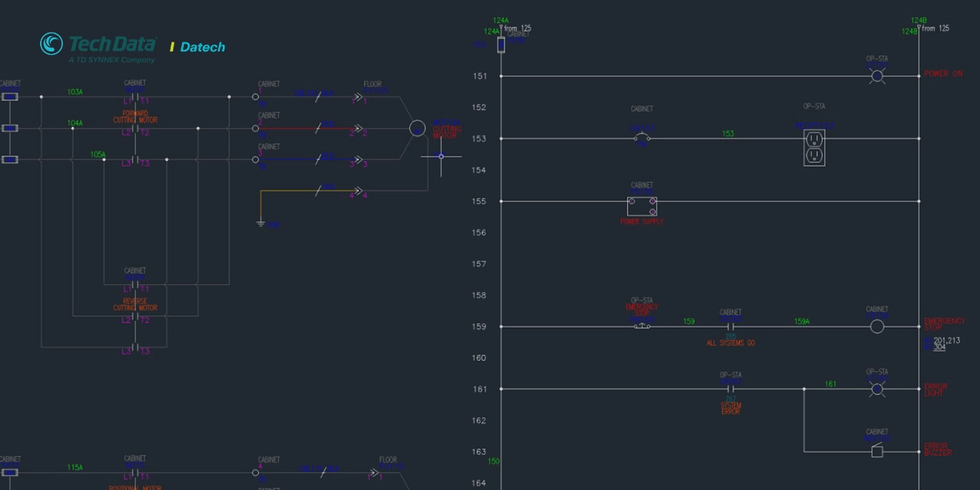Click the Datech logo text
The height and width of the screenshot is (490, 980).
(202, 47)
